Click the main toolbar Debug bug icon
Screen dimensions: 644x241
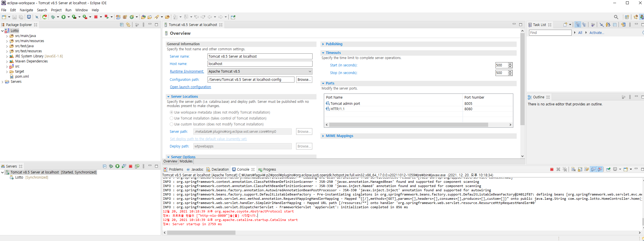(53, 17)
